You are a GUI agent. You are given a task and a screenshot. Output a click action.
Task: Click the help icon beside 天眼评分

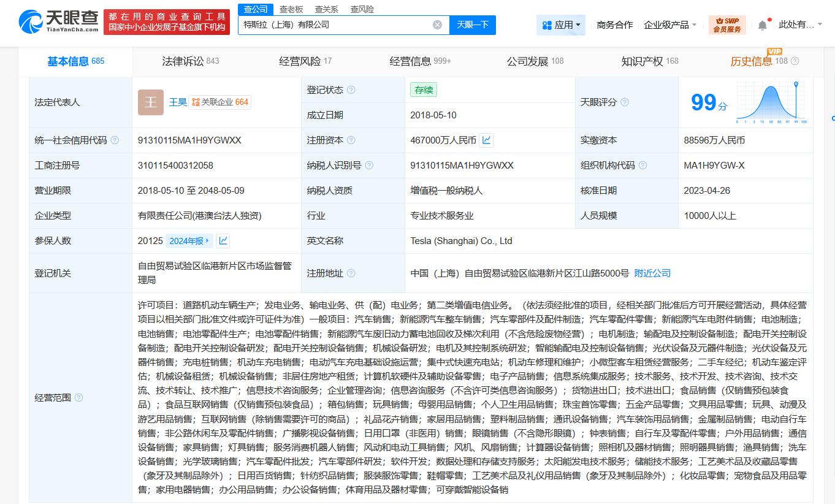pyautogui.click(x=625, y=101)
